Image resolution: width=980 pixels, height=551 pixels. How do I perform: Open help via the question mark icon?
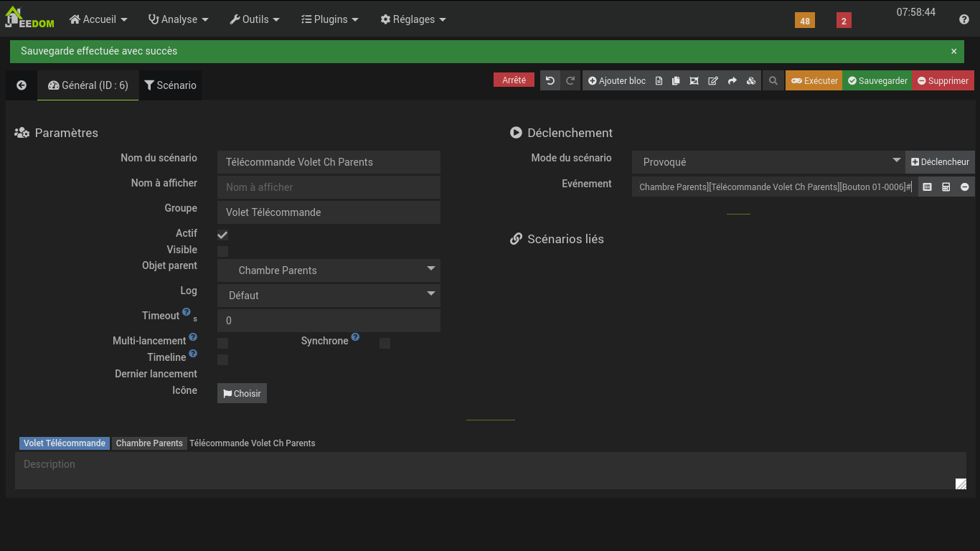coord(963,19)
